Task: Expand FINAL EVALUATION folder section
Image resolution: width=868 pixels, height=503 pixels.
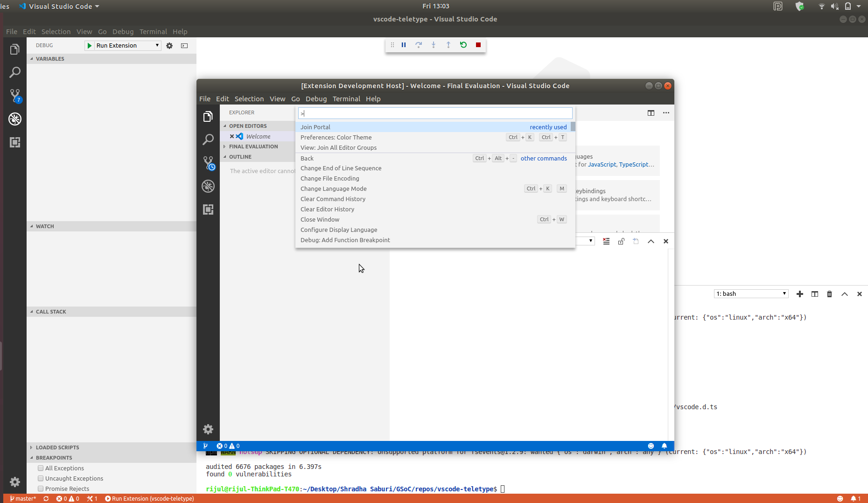Action: point(258,147)
